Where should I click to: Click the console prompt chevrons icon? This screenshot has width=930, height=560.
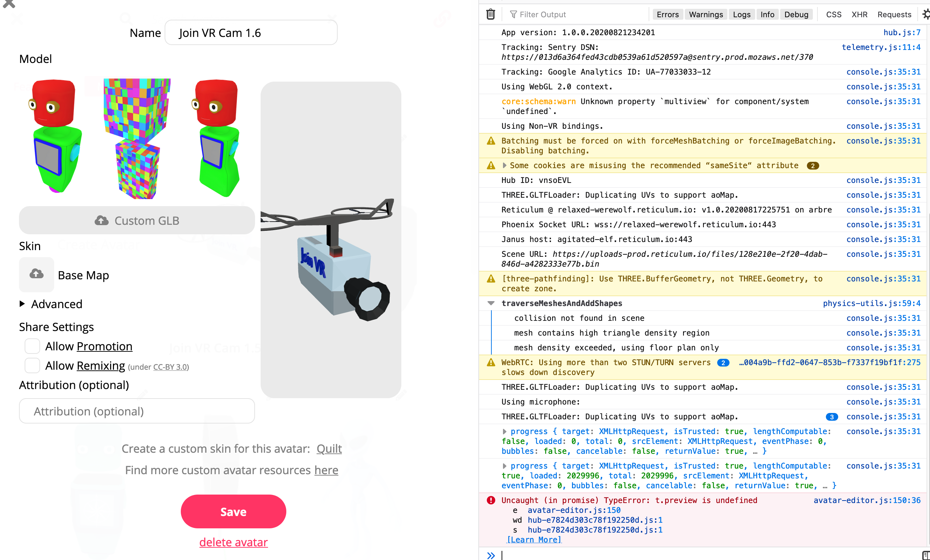click(x=491, y=555)
